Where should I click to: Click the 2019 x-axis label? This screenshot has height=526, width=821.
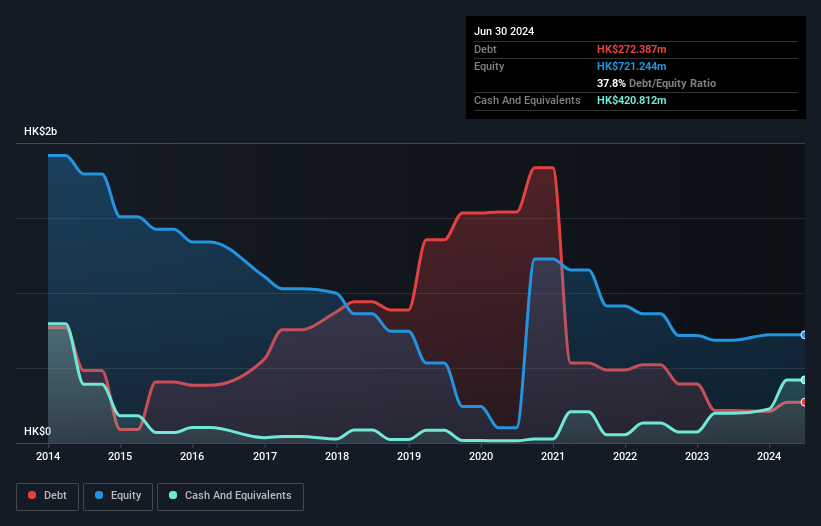click(409, 456)
